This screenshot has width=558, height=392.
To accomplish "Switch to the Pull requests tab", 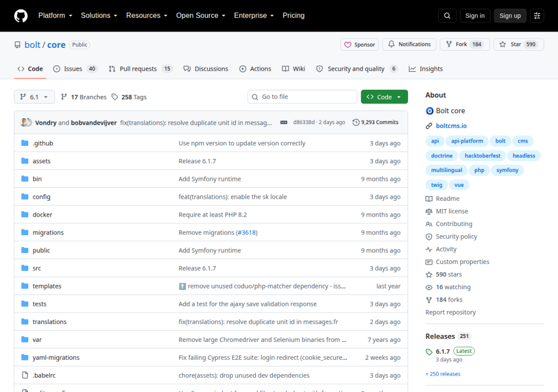I will pos(140,69).
